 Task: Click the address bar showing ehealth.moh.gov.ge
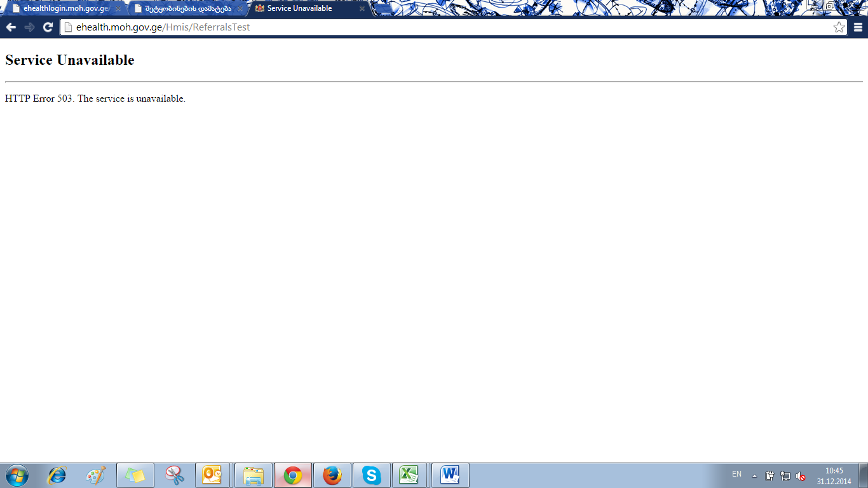[445, 27]
